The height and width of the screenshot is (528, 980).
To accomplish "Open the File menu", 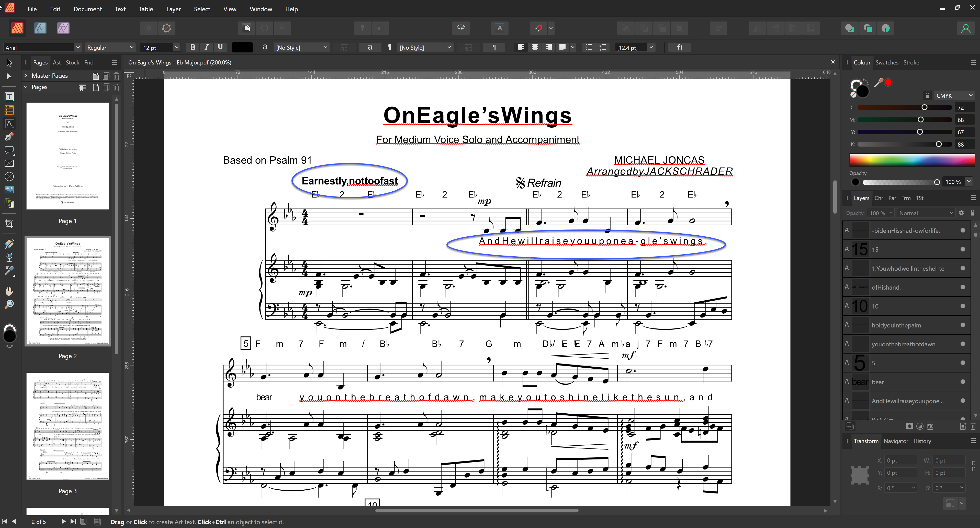I will [32, 9].
